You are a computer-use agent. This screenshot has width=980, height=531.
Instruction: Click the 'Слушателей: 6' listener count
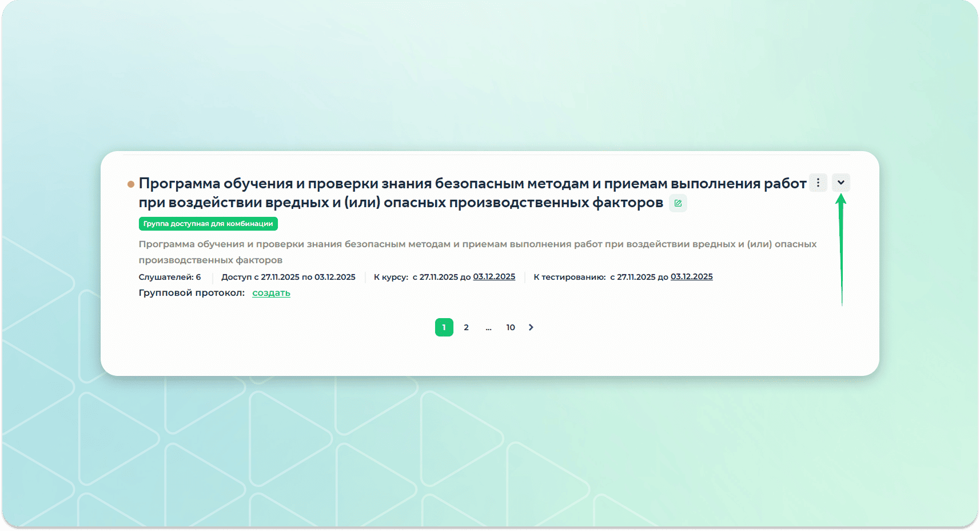tap(169, 277)
